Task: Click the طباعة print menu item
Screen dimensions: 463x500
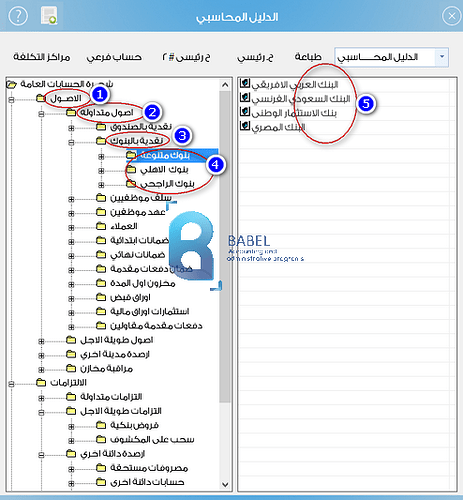Action: 308,57
